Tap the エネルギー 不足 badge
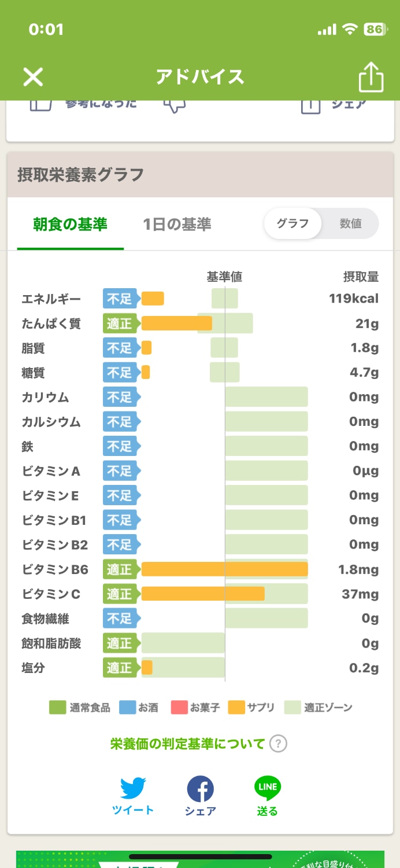Image resolution: width=400 pixels, height=868 pixels. click(120, 299)
